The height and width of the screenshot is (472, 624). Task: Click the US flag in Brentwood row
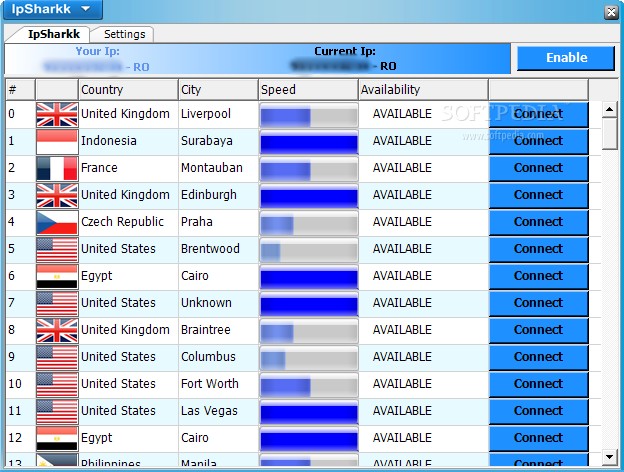pos(57,249)
